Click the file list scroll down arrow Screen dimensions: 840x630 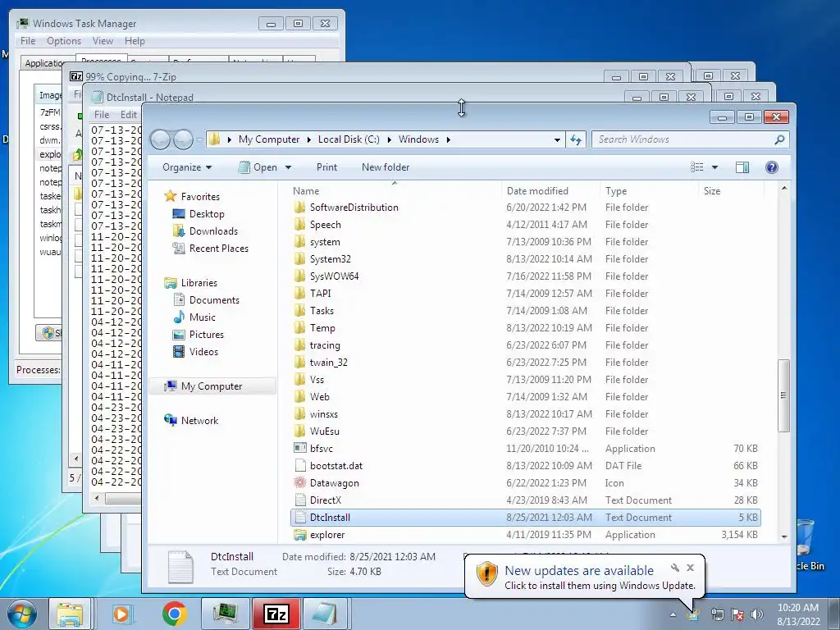click(x=784, y=536)
